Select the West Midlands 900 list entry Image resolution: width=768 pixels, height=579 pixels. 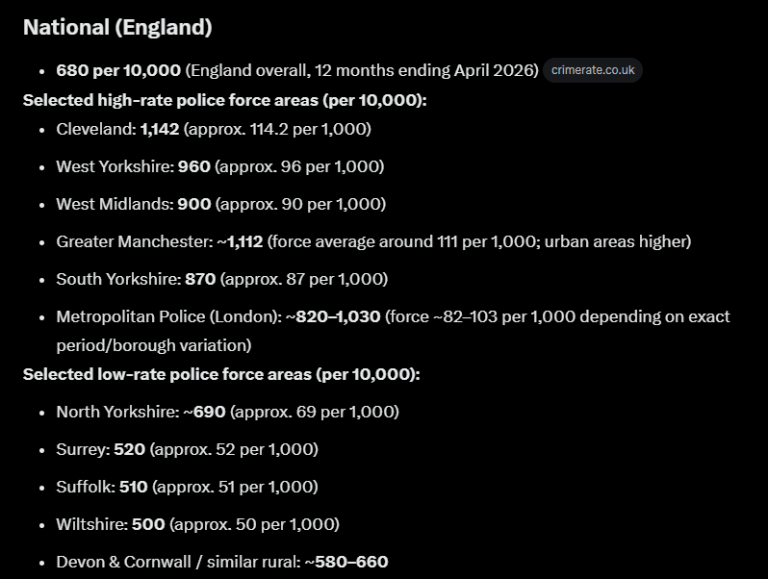click(221, 204)
